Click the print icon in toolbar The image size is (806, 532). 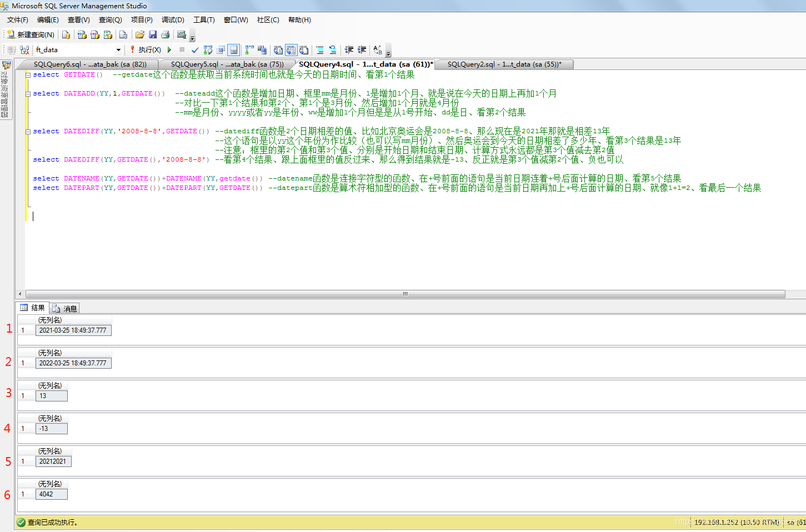[166, 34]
